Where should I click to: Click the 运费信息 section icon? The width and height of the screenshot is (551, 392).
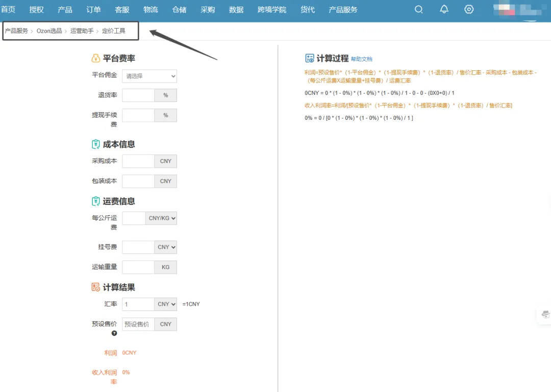pos(95,201)
